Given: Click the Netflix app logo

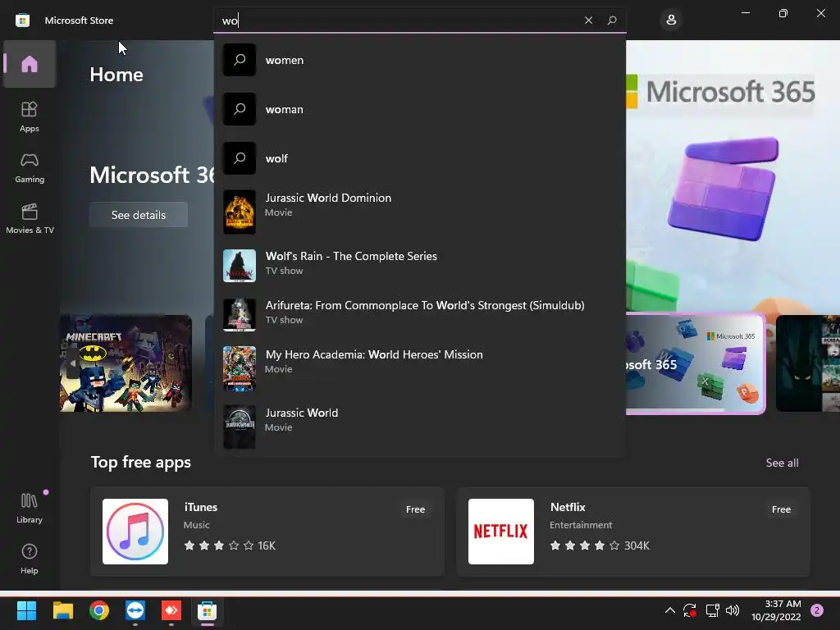Looking at the screenshot, I should click(x=501, y=532).
